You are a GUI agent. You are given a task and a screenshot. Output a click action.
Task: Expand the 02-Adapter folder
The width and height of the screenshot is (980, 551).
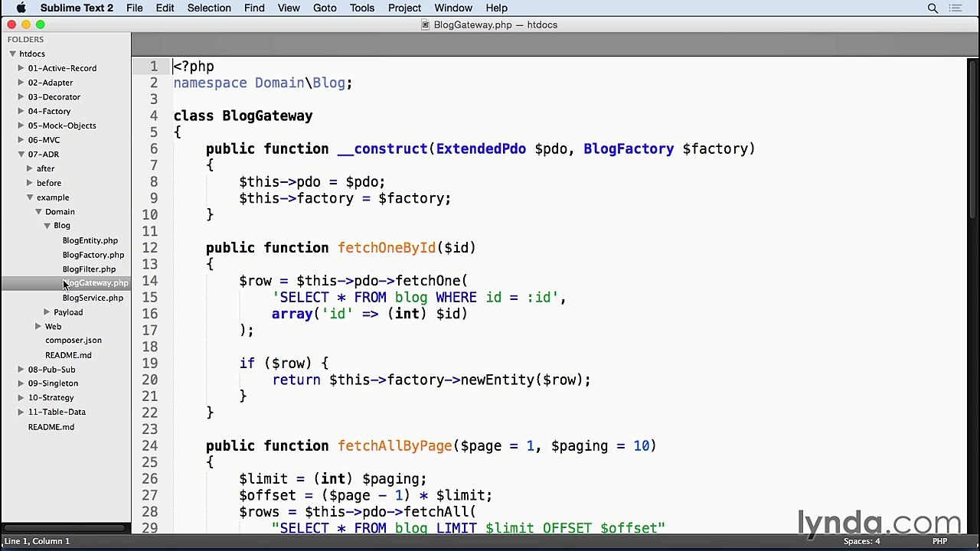pos(21,83)
